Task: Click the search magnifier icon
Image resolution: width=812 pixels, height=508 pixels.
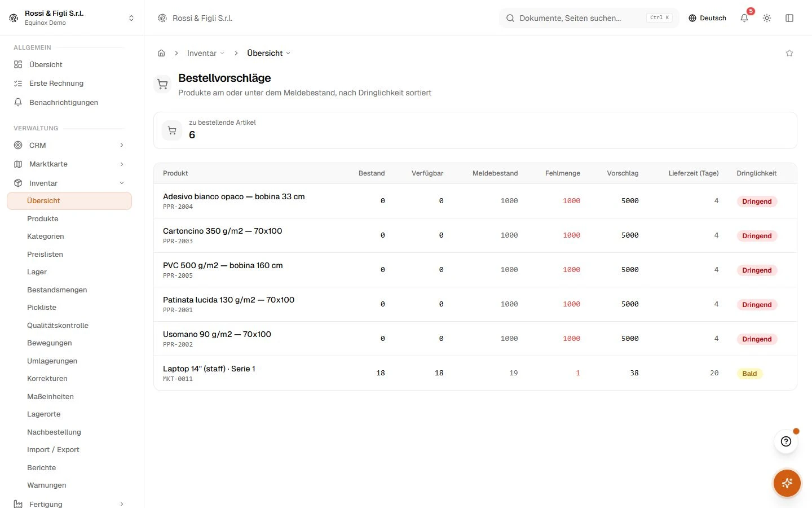Action: tap(510, 18)
